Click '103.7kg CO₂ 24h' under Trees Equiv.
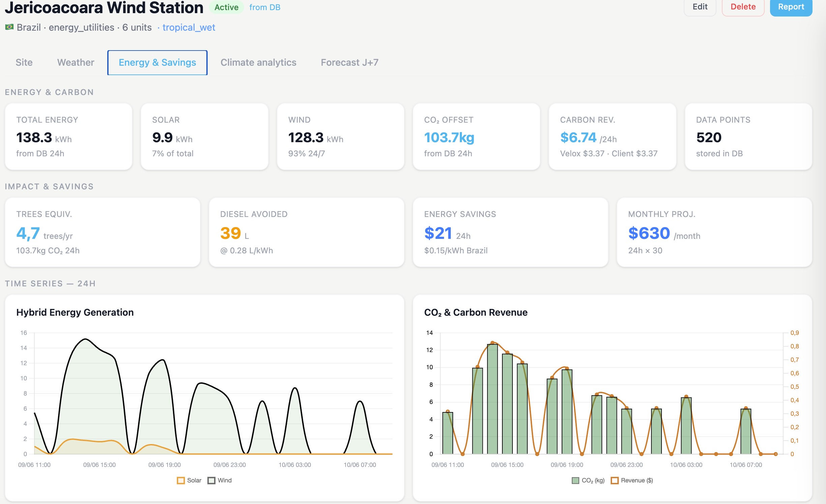Screen dimensions: 826x504 point(48,251)
